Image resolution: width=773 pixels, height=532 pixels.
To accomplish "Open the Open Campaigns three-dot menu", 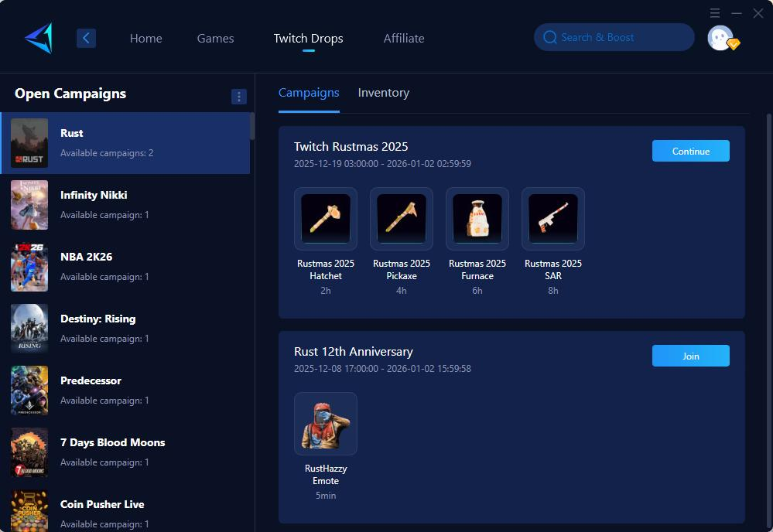I will click(x=239, y=97).
